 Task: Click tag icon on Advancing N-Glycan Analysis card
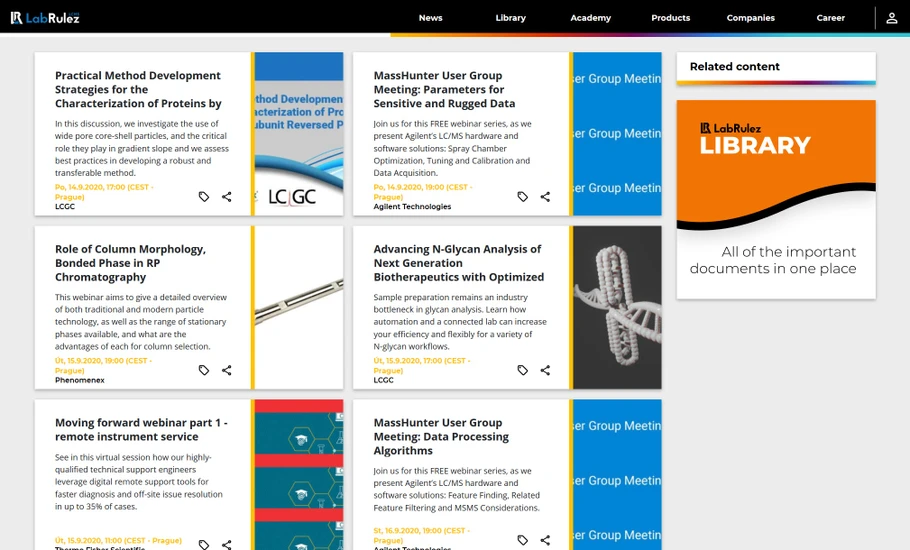pos(522,370)
